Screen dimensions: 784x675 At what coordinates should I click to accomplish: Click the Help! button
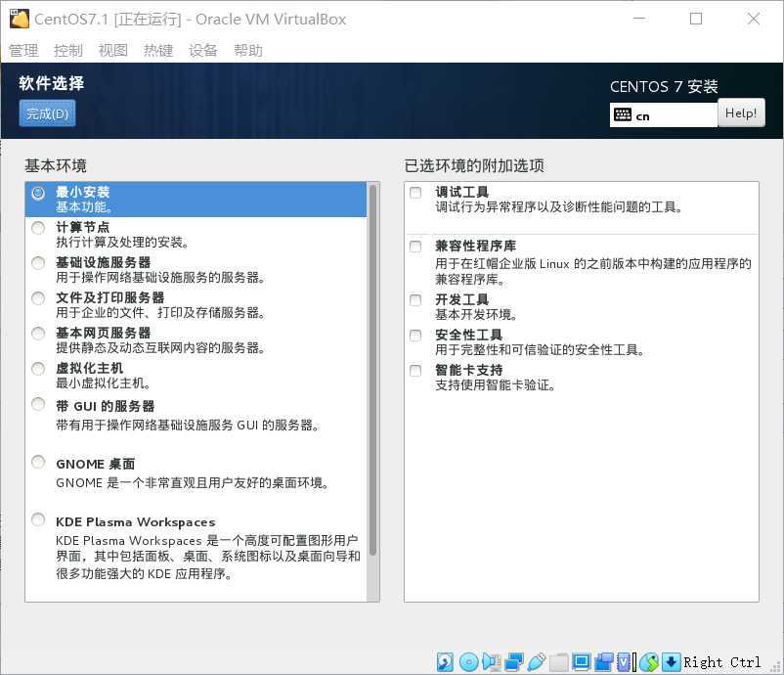pyautogui.click(x=741, y=112)
